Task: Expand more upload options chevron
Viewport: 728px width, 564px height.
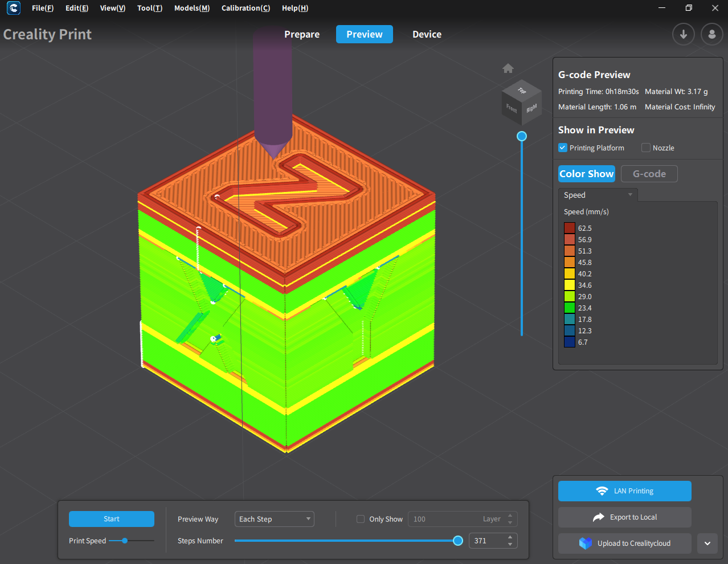Action: [707, 543]
